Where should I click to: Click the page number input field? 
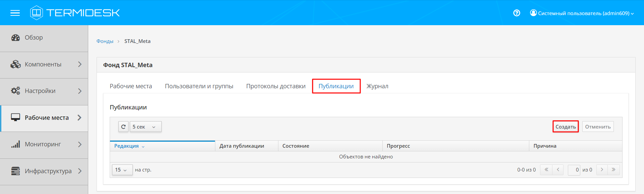(574, 170)
